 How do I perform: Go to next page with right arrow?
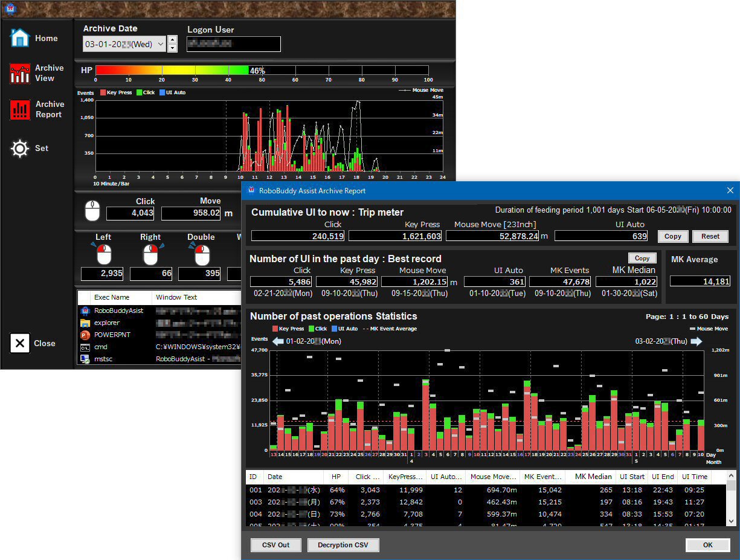click(x=697, y=341)
